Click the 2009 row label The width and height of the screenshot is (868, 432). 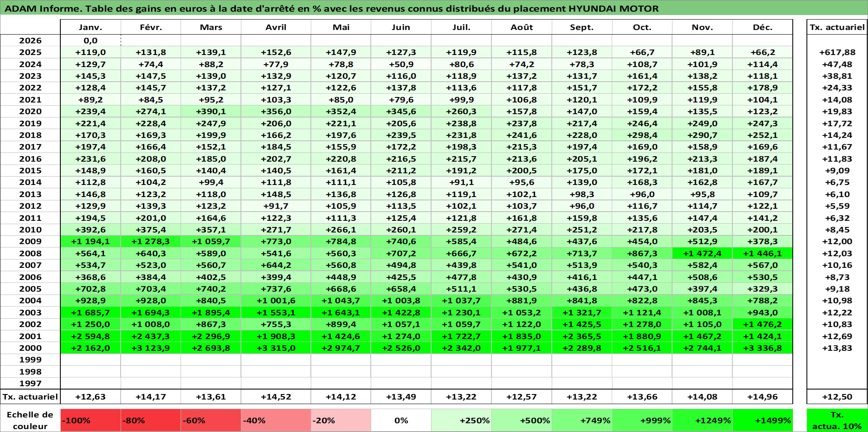coord(30,241)
